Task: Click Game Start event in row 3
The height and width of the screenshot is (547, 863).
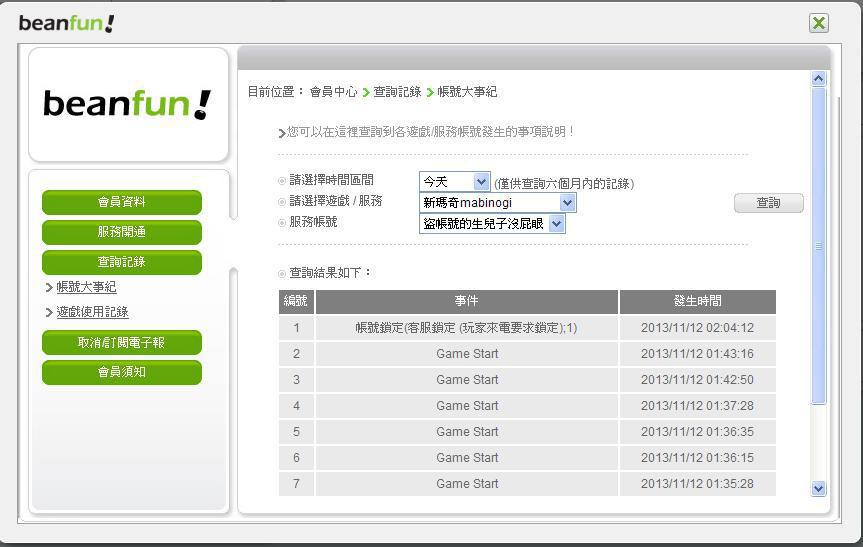Action: tap(467, 380)
